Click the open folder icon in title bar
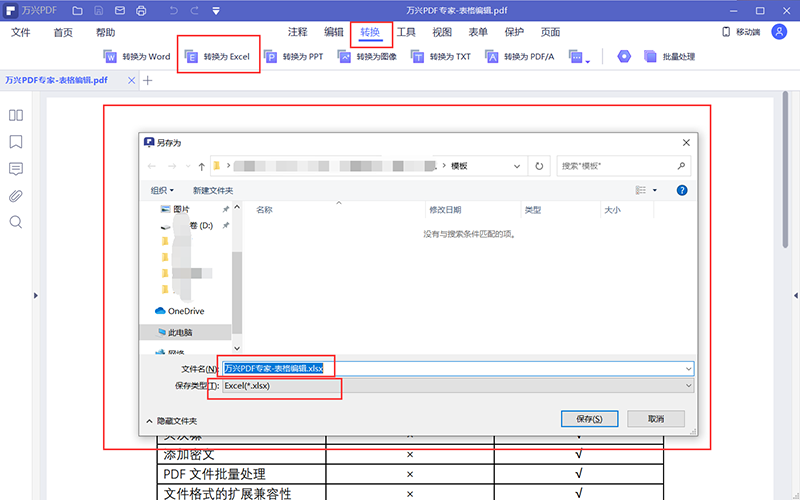 click(x=77, y=10)
